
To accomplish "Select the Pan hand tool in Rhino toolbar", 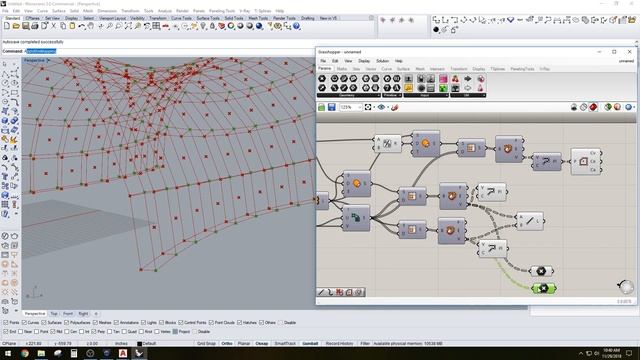I will pos(91,26).
